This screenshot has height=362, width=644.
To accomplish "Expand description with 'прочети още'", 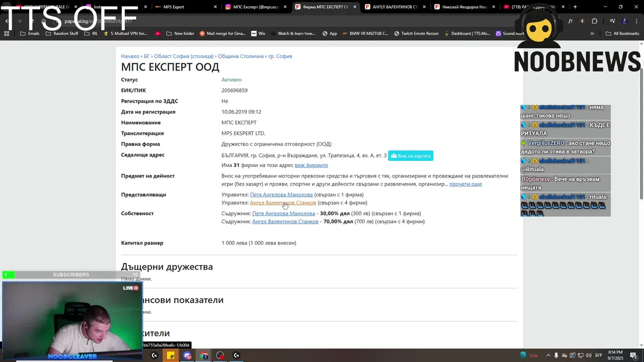I will click(x=465, y=184).
